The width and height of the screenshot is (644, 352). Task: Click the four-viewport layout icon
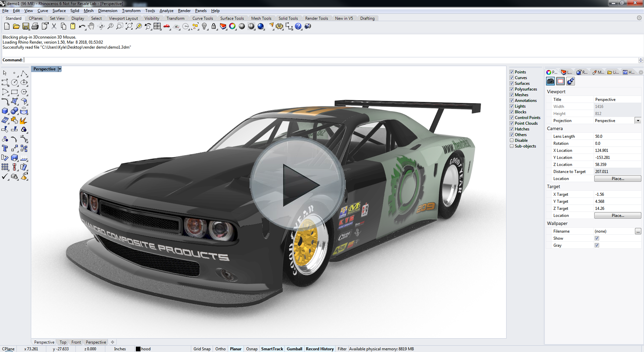157,26
